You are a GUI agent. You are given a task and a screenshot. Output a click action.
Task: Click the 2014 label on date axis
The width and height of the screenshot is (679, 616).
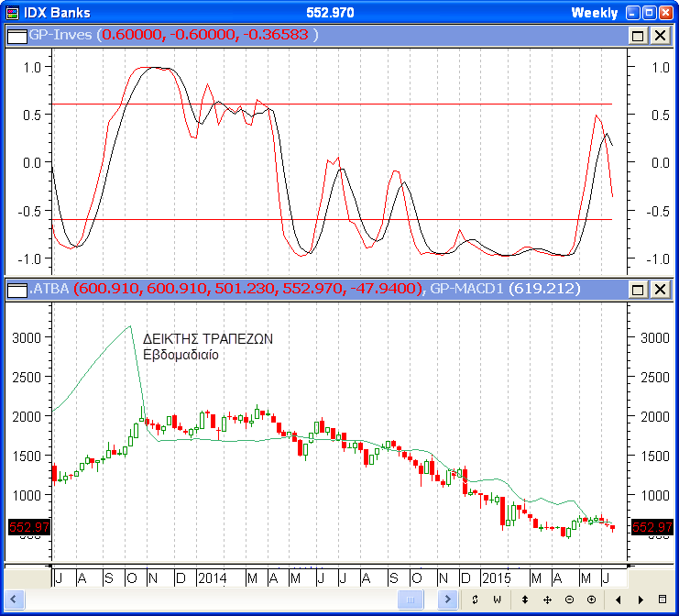[x=213, y=578]
